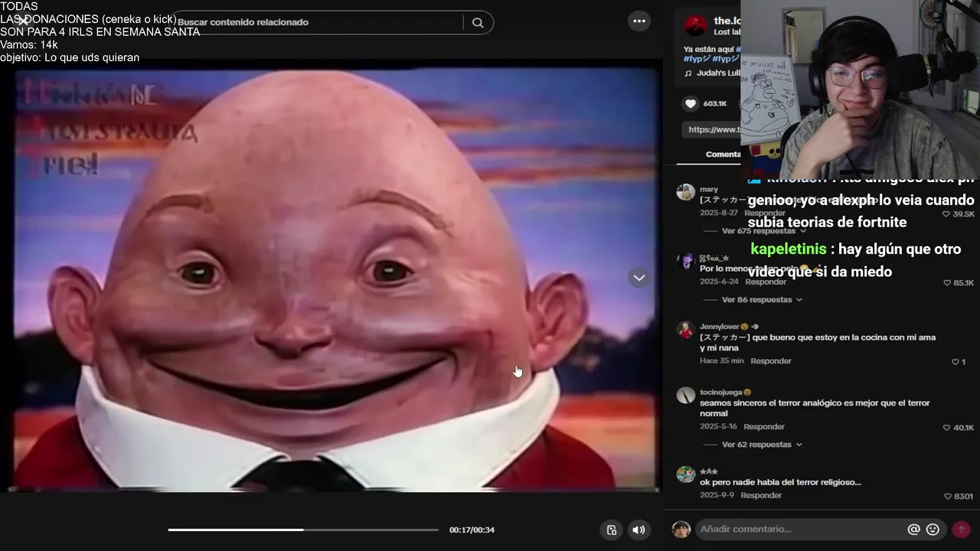Open the purple avatar of Saa commenter

click(x=685, y=261)
